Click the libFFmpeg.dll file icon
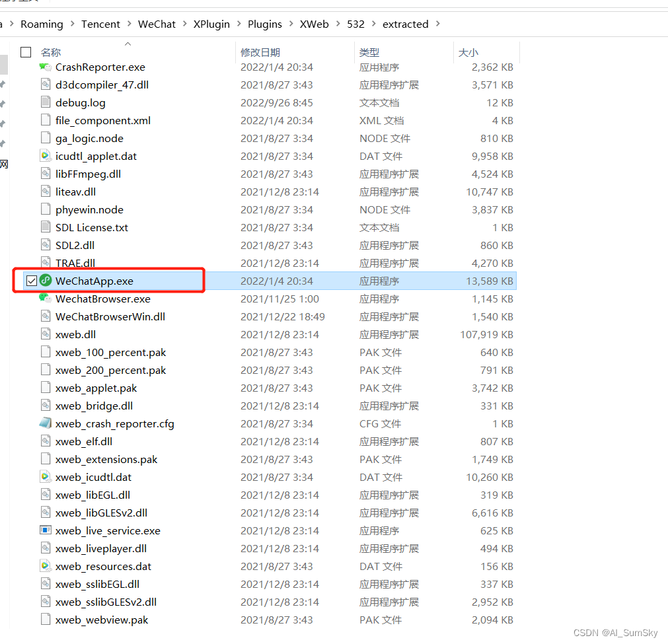This screenshot has width=668, height=644. [45, 174]
